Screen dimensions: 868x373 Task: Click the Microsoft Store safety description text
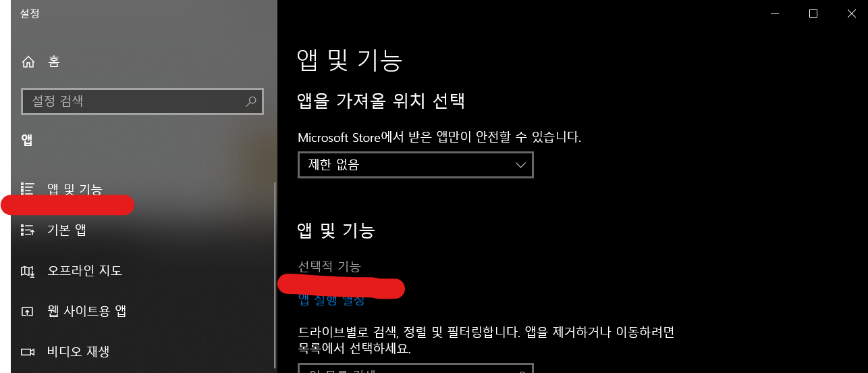pyautogui.click(x=439, y=137)
